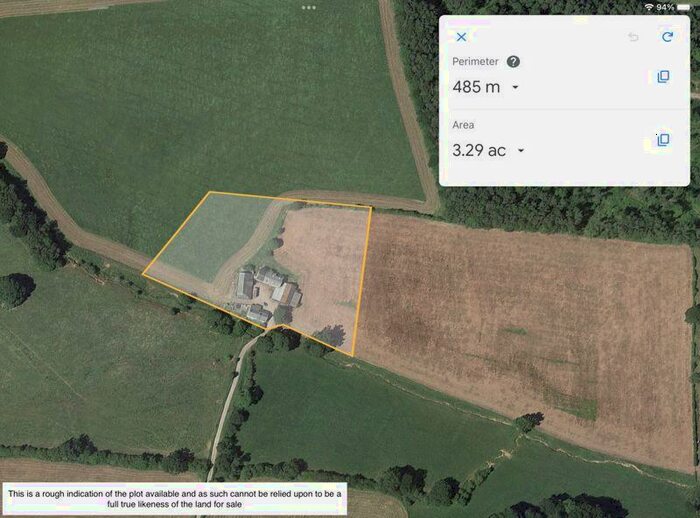Tap the 3.29 ac area reading
Screen dimensions: 700x518
pyautogui.click(x=479, y=150)
